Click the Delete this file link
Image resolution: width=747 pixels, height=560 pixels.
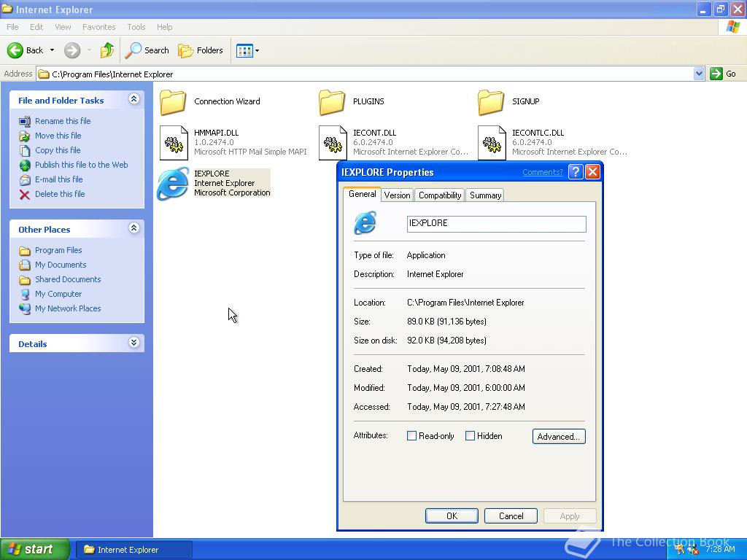click(x=60, y=194)
